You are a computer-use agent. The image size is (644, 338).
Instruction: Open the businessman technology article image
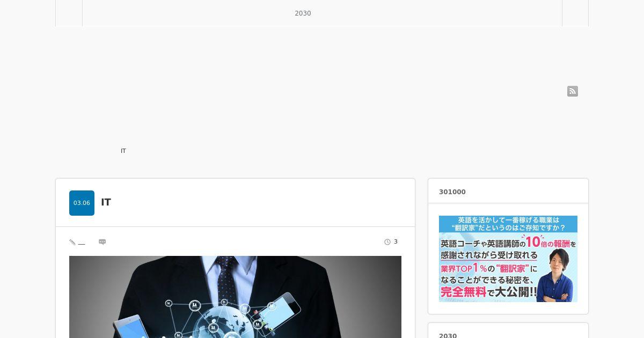point(235,297)
